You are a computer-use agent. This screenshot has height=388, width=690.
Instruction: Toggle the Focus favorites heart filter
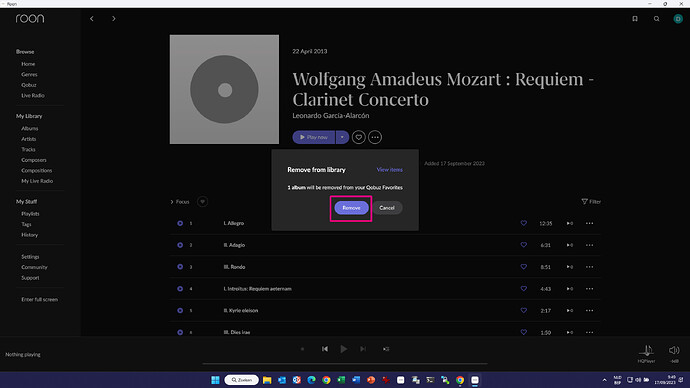click(202, 201)
